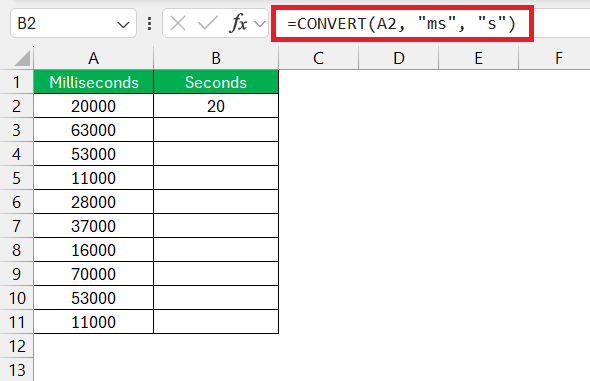Select empty cell B9 next to 70000
This screenshot has width=590, height=381.
(216, 274)
